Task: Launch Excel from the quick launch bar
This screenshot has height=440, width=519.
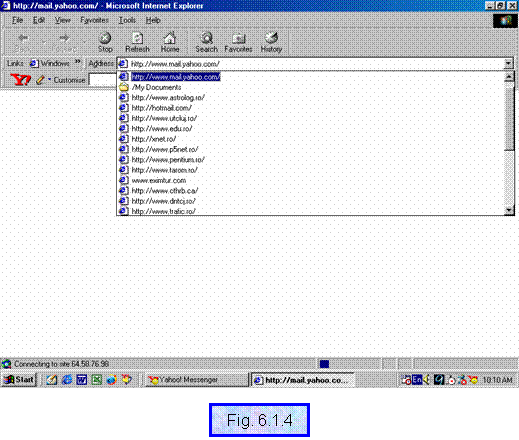Action: (x=96, y=379)
